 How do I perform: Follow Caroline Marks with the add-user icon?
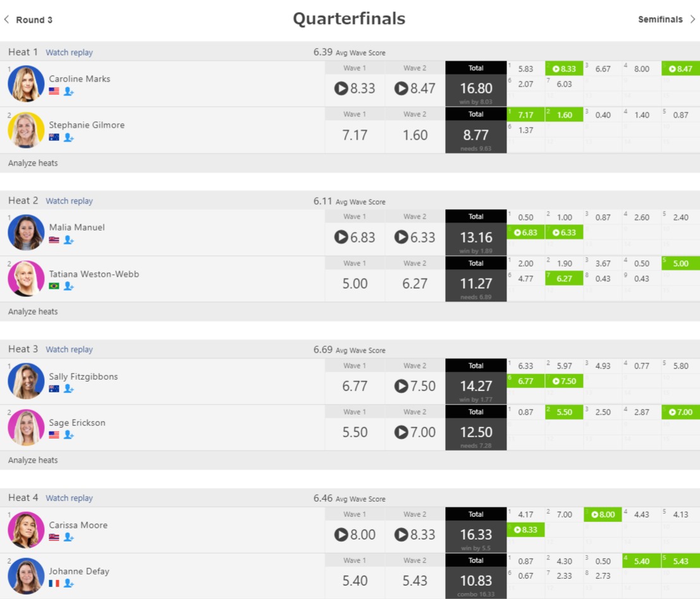click(x=68, y=92)
